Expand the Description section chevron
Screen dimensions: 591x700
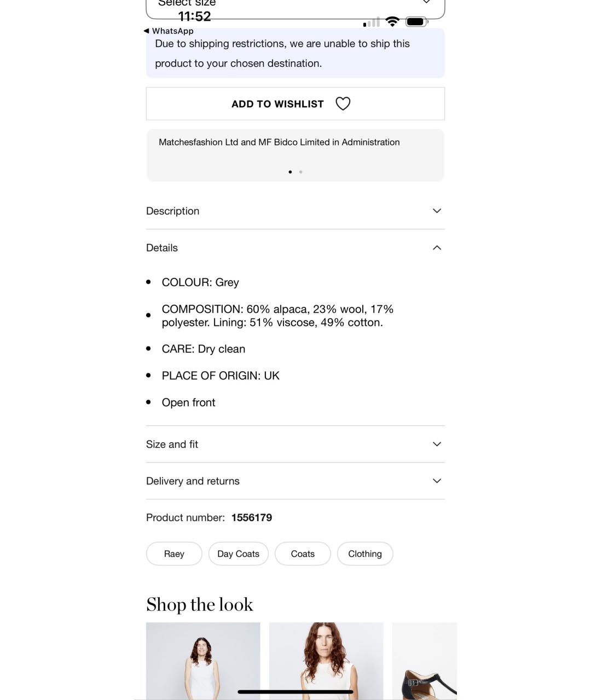pyautogui.click(x=437, y=211)
